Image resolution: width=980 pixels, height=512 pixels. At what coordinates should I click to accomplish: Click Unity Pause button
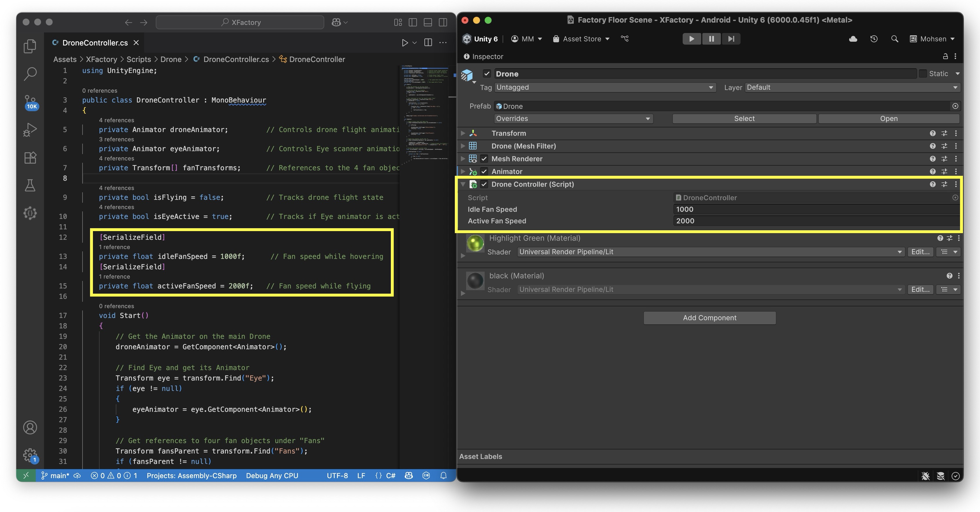click(x=711, y=39)
